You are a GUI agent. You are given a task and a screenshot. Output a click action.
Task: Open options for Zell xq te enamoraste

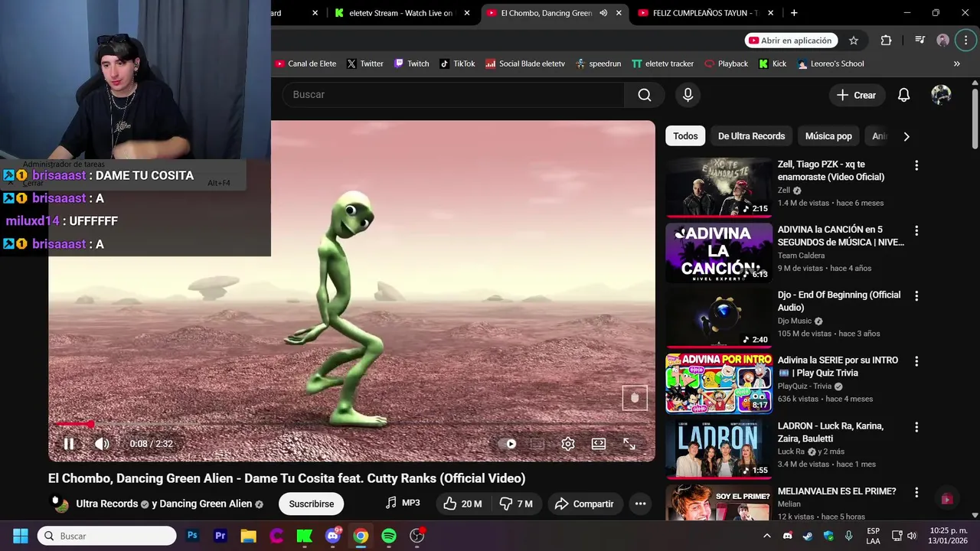pos(916,165)
